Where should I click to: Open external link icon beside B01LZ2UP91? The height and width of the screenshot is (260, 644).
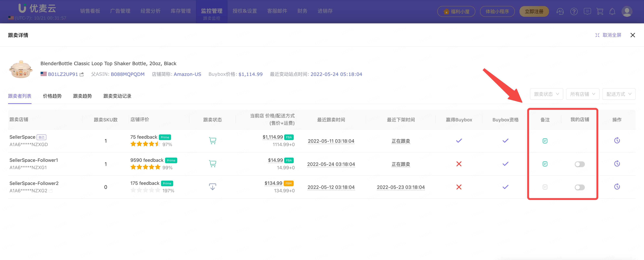click(82, 74)
